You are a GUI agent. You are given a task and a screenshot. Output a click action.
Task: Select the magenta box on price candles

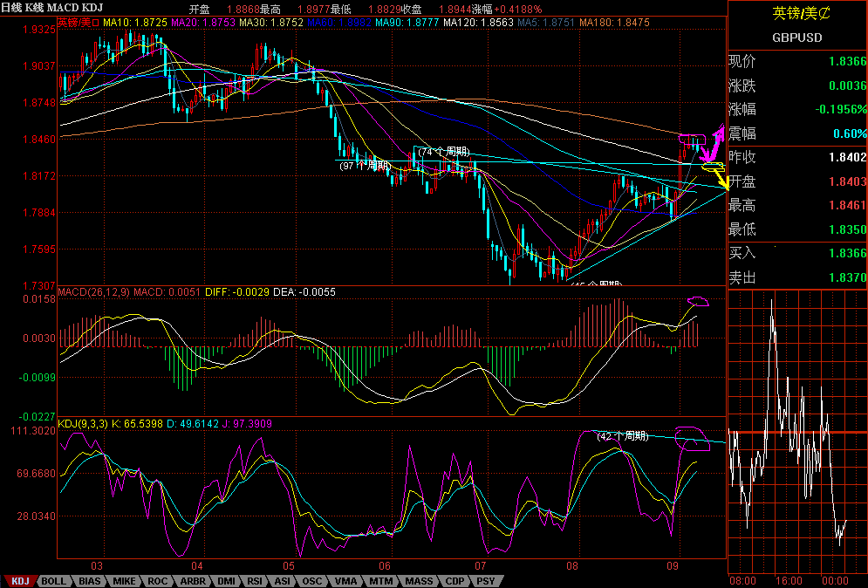[x=693, y=140]
